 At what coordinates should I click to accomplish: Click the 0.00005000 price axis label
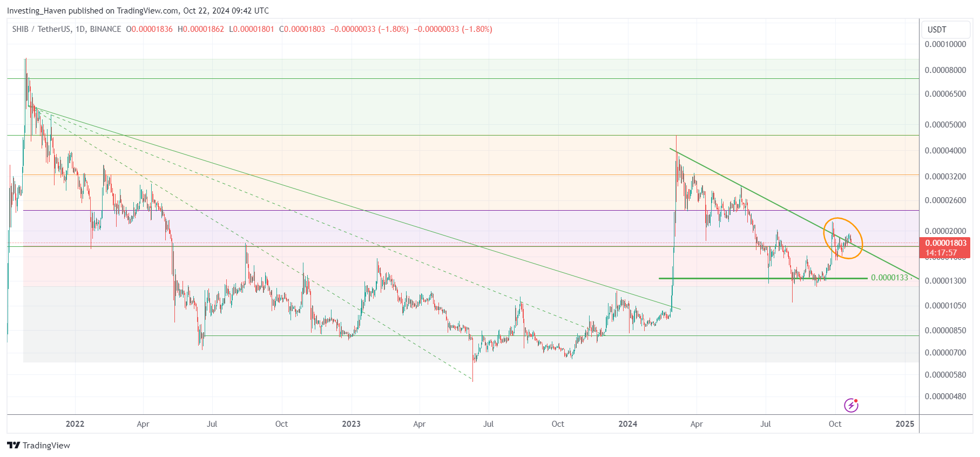(x=945, y=125)
